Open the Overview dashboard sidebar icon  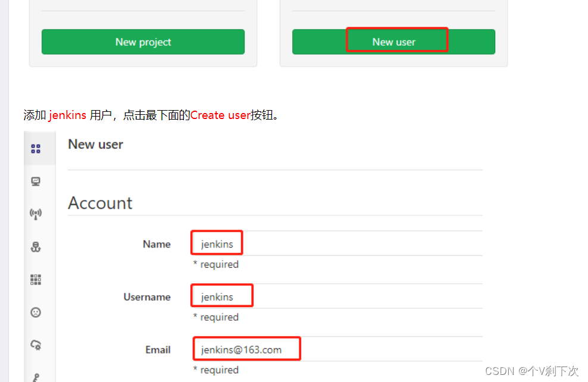click(36, 149)
